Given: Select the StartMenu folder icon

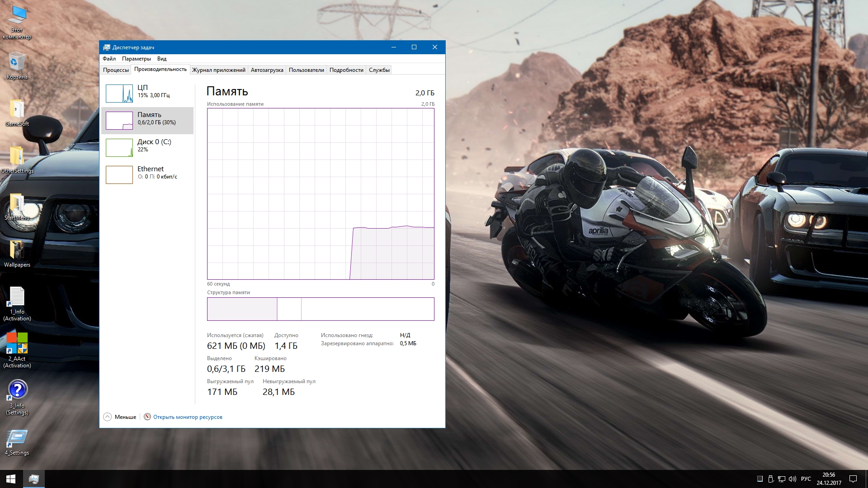Looking at the screenshot, I should point(17,207).
